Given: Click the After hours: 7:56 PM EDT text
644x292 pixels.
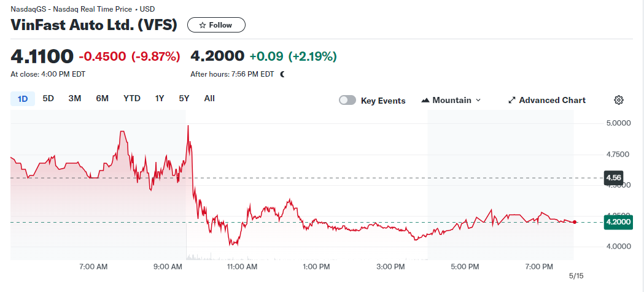Looking at the screenshot, I should [232, 74].
